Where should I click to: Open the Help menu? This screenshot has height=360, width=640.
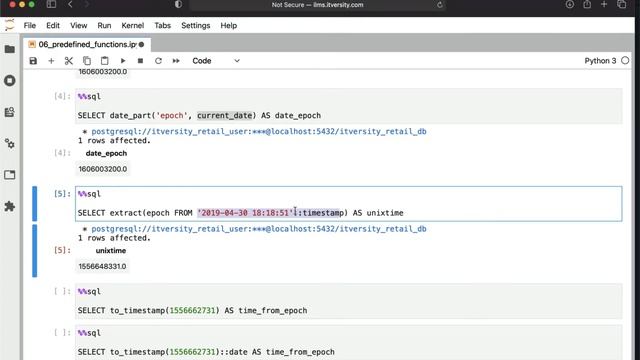229,25
